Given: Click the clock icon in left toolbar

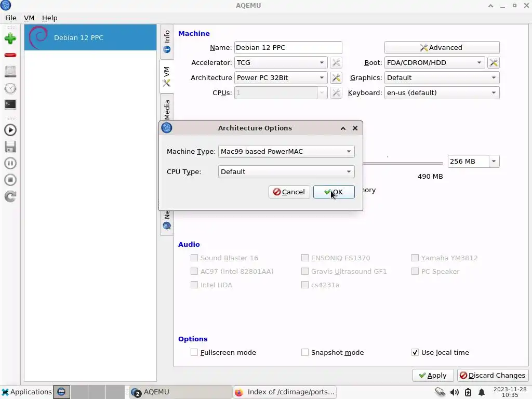Looking at the screenshot, I should (x=10, y=88).
